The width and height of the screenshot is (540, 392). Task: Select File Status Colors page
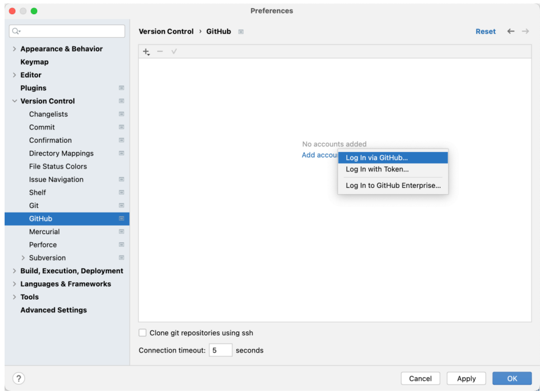pyautogui.click(x=58, y=167)
